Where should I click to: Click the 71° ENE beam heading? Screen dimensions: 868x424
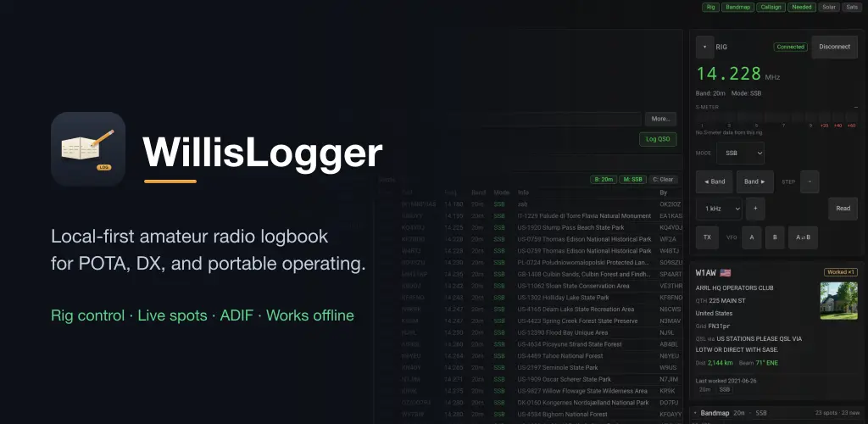766,363
